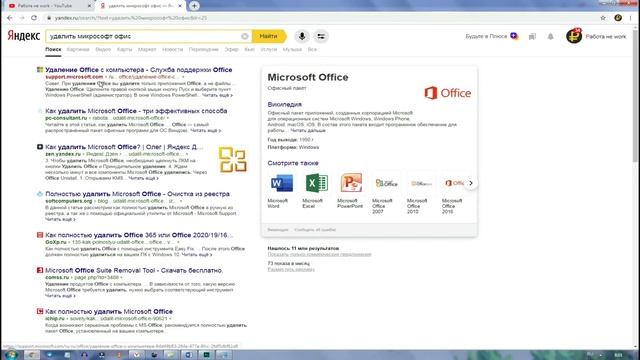Viewport: 640px width, 360px height.
Task: Open the Яндекс Дзен 'Как удалить Microsoft Office?' result
Action: [x=124, y=147]
